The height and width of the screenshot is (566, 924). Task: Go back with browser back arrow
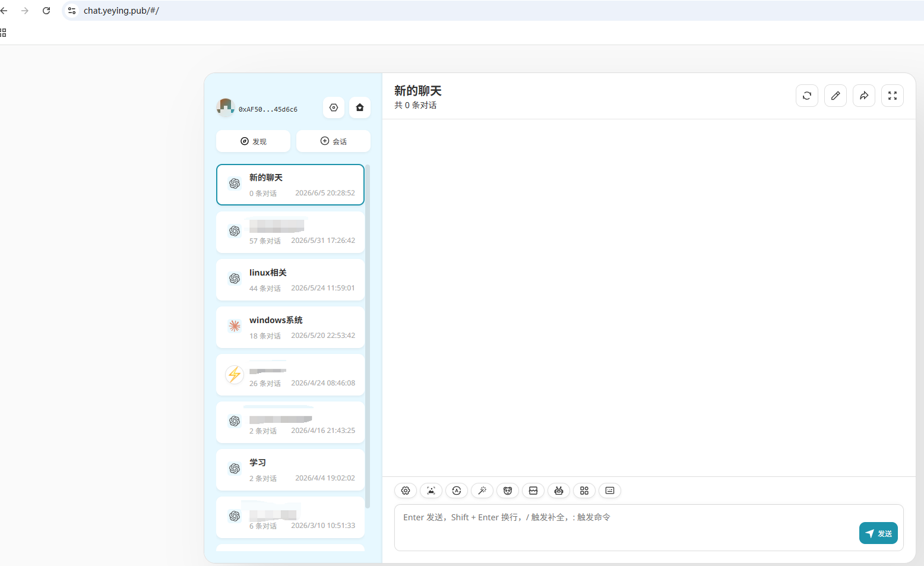[x=4, y=11]
